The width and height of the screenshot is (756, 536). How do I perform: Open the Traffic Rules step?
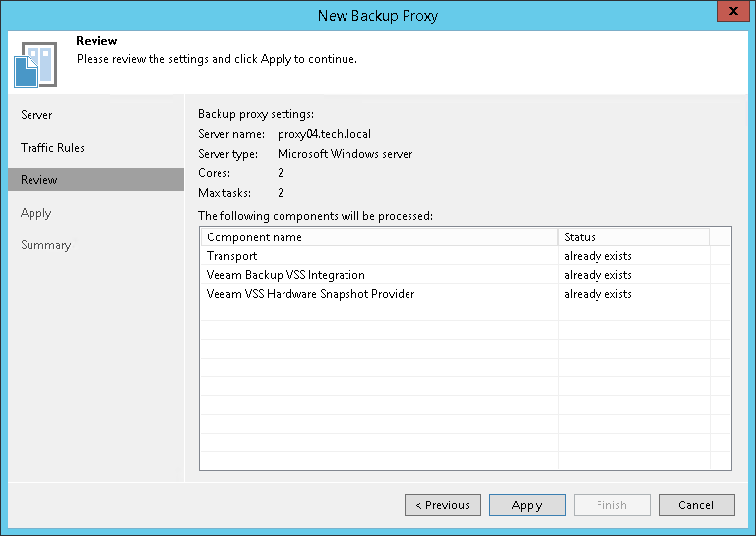pyautogui.click(x=52, y=148)
